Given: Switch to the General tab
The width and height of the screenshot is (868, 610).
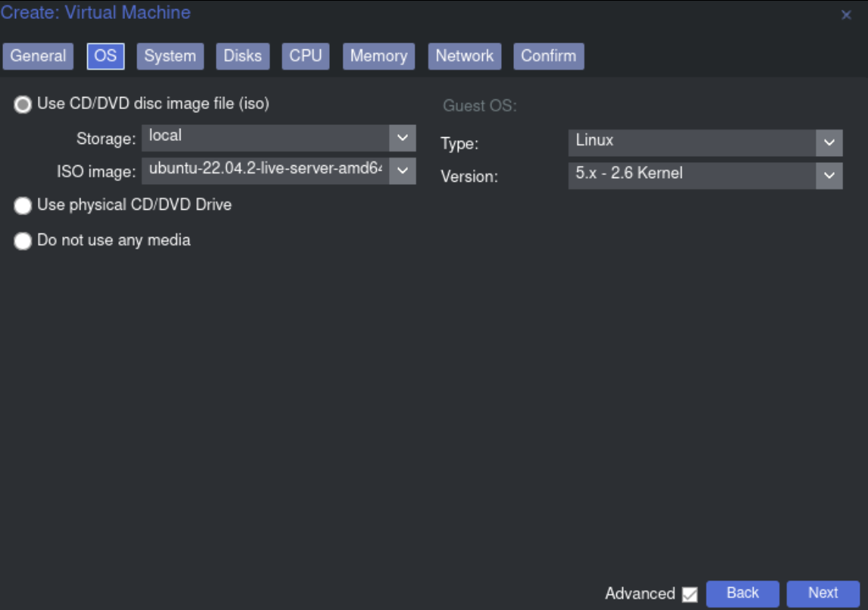Looking at the screenshot, I should click(x=38, y=56).
